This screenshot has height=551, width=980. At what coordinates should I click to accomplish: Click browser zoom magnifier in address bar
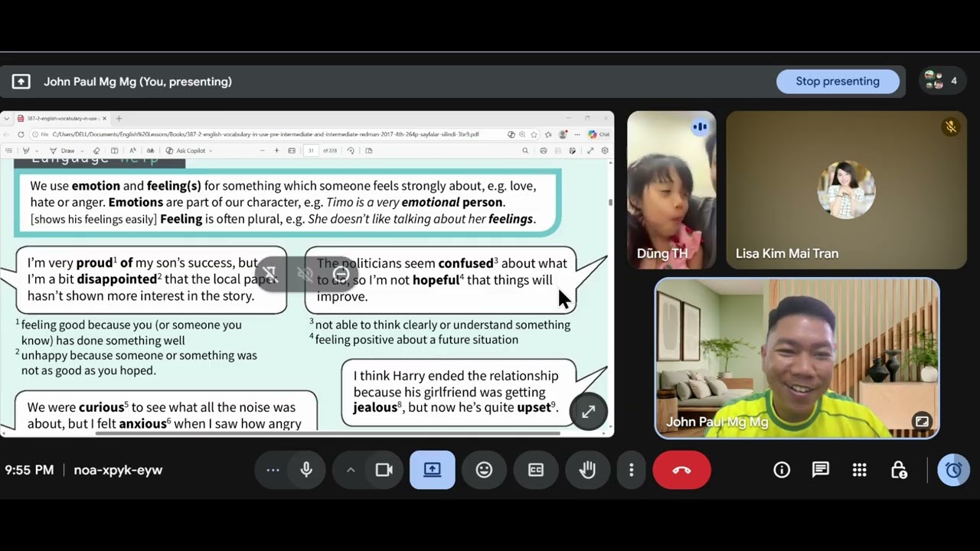(522, 135)
